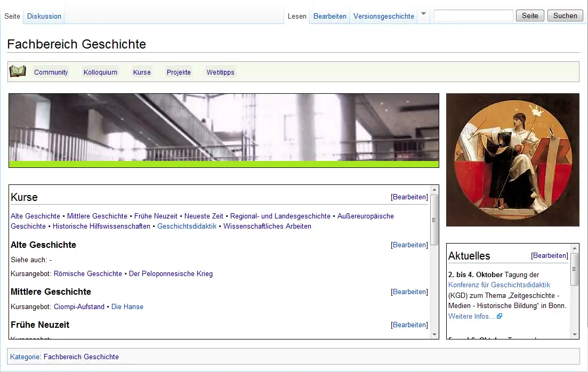
Task: Open the dropdown arrow next to Versionsgeschichte
Action: point(423,14)
